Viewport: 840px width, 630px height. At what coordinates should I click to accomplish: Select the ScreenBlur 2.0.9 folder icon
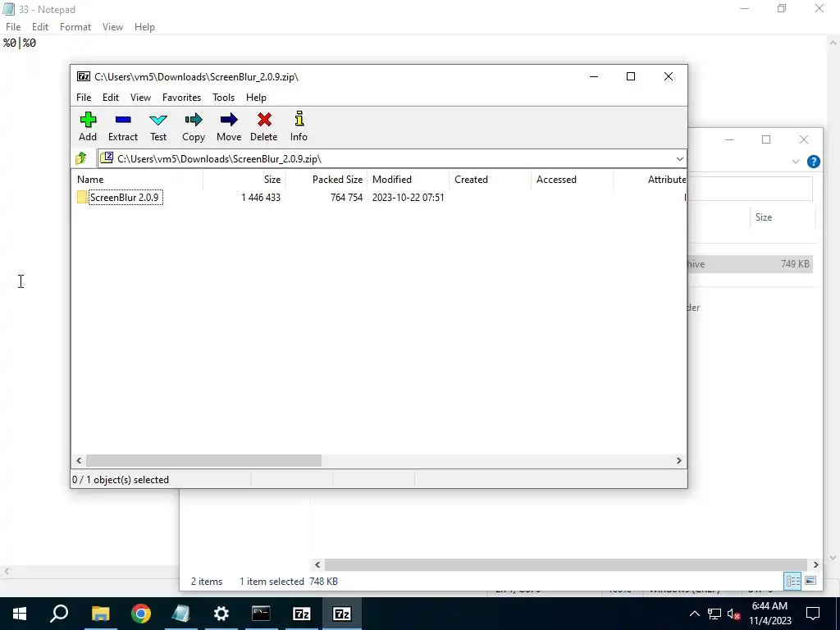pos(82,197)
